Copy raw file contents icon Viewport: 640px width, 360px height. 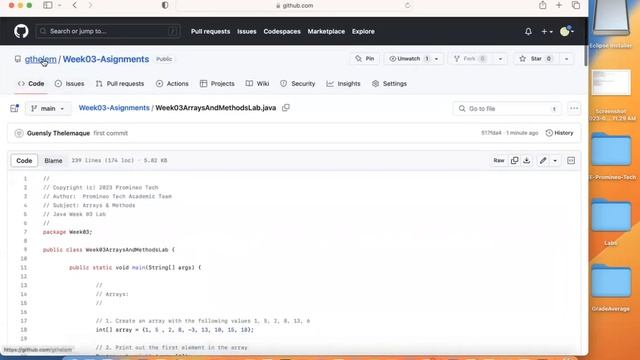(514, 160)
